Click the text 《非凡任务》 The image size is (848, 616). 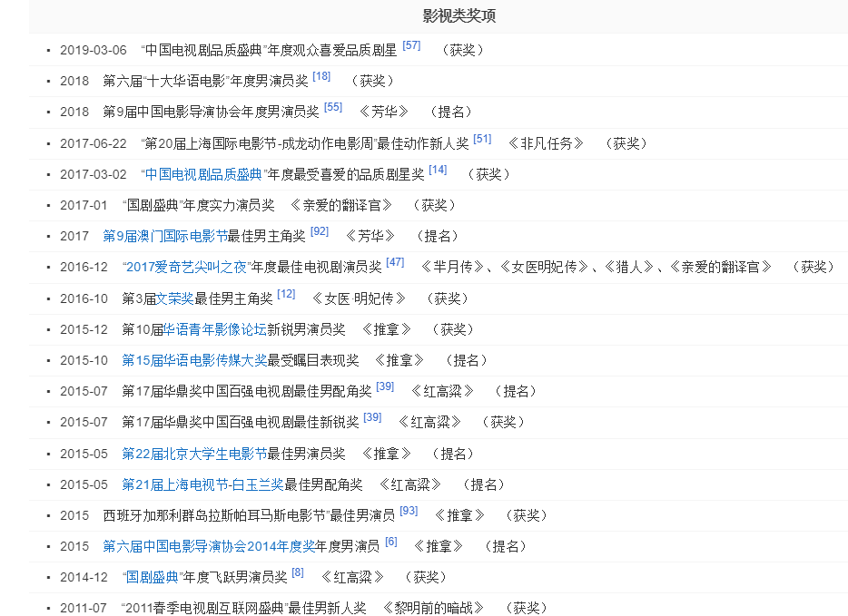547,143
